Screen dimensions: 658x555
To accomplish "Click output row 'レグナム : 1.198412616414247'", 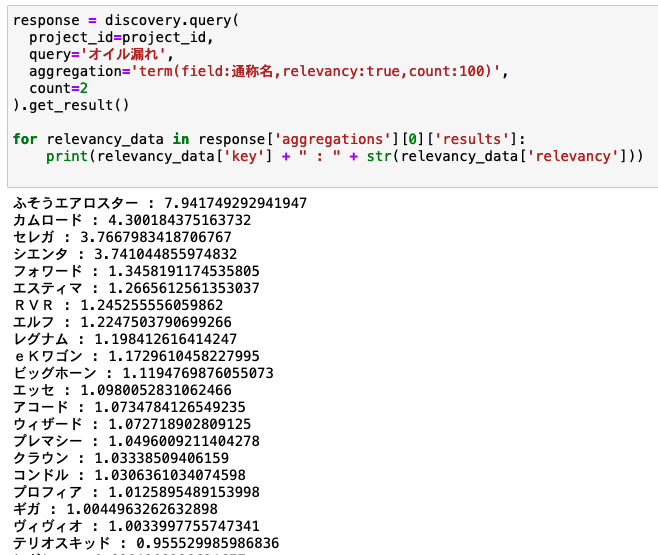I will pos(125,339).
